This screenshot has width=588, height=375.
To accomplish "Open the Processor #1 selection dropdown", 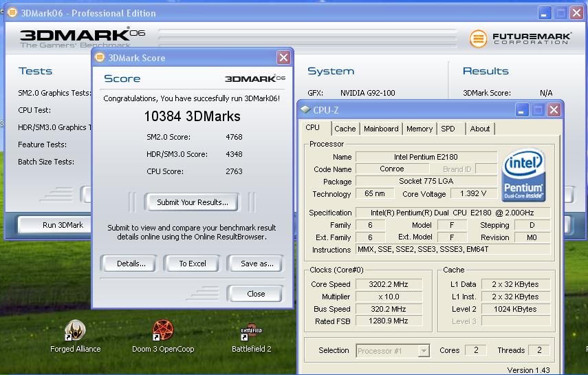I will coord(392,351).
